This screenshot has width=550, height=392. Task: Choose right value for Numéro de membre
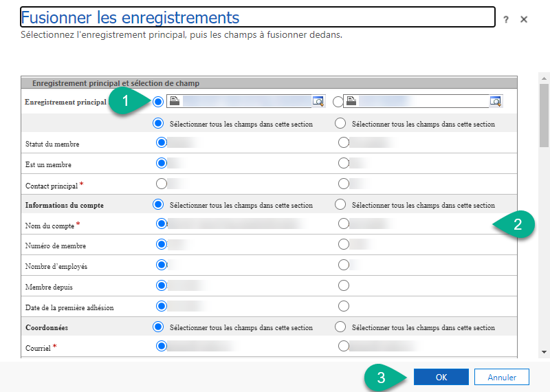tap(344, 244)
